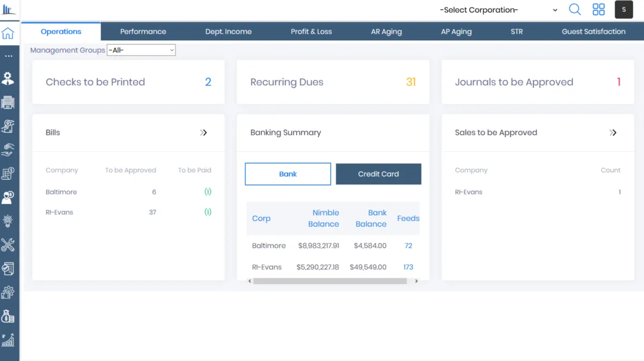The image size is (644, 361).
Task: Expand the Sales to be Approved arrow
Action: point(613,132)
